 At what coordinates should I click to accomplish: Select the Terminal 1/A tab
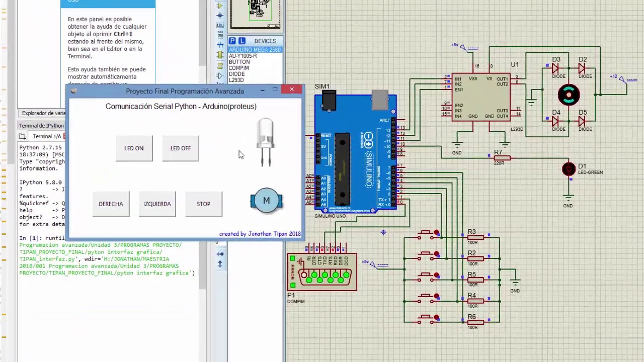pos(46,136)
